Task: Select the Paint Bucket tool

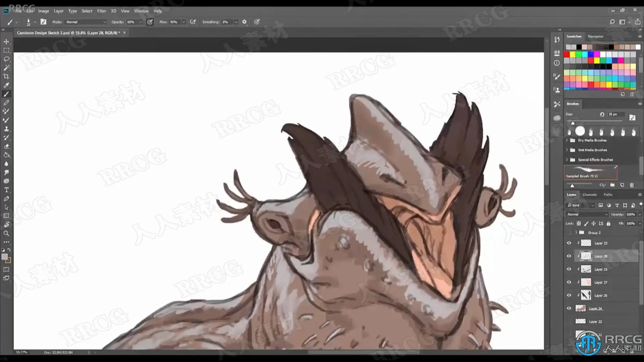Action: click(x=6, y=155)
